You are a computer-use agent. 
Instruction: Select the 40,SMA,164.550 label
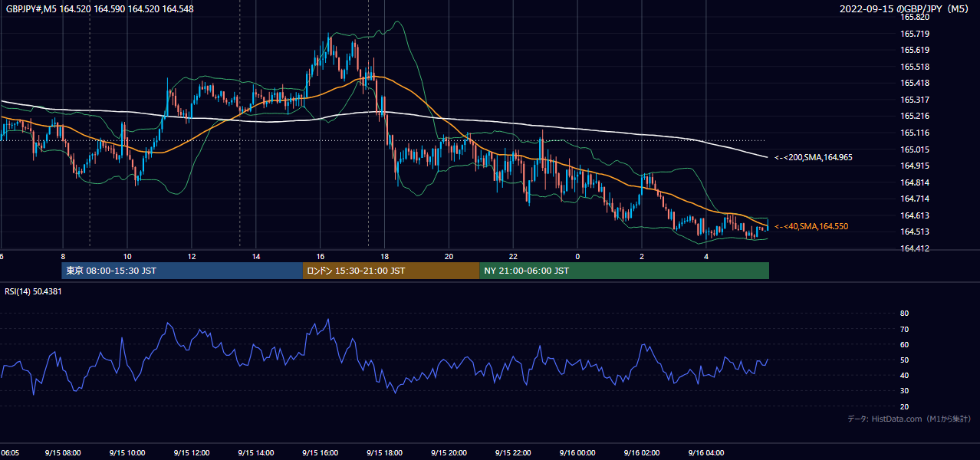click(x=811, y=227)
